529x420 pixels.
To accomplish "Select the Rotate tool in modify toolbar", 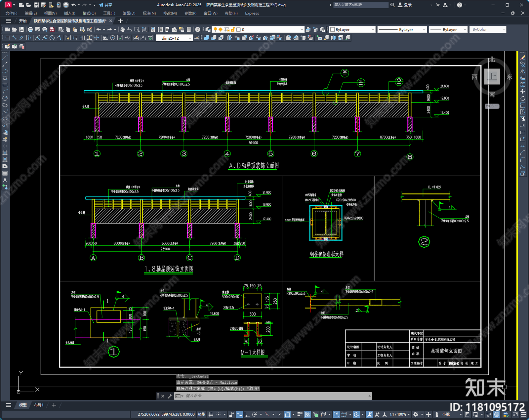I will pyautogui.click(x=523, y=98).
